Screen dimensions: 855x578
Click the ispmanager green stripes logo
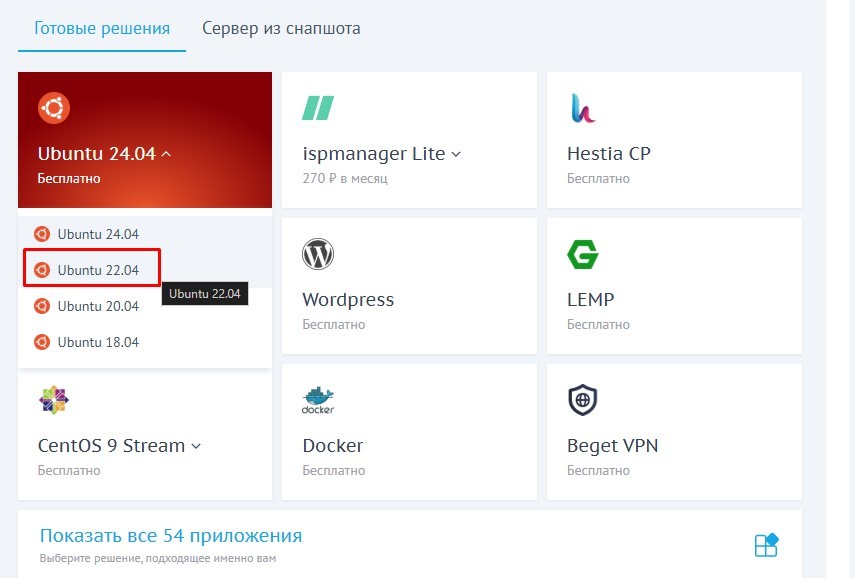(318, 108)
